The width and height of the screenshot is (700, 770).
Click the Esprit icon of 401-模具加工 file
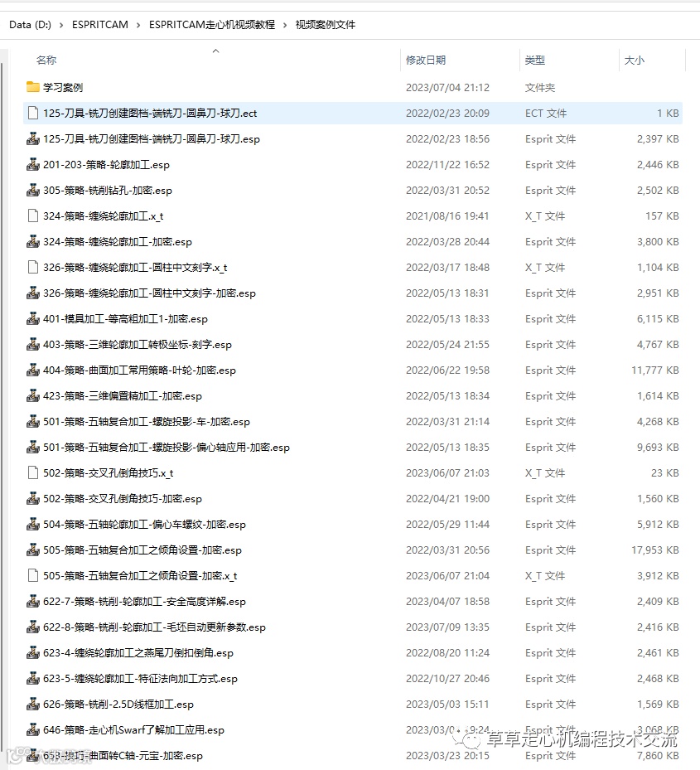(x=33, y=319)
